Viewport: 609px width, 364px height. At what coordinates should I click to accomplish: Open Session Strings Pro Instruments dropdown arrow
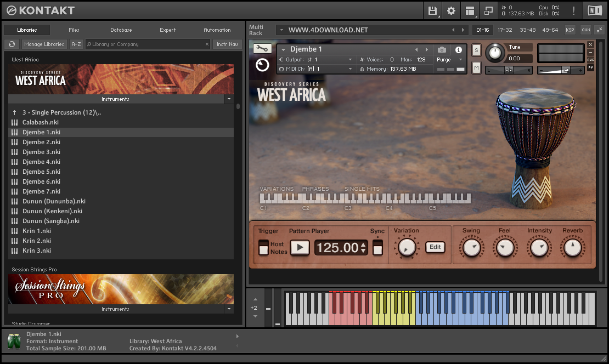point(229,309)
